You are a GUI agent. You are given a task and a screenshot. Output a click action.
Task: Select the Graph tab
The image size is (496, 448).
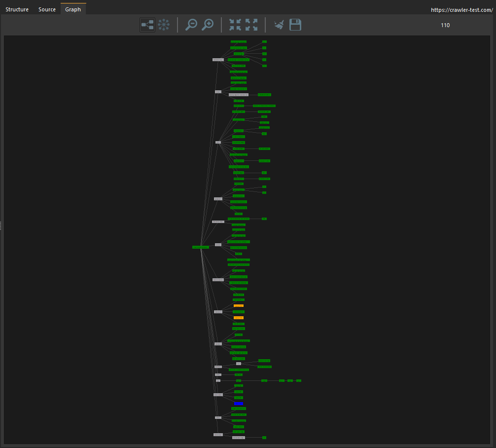(x=73, y=9)
